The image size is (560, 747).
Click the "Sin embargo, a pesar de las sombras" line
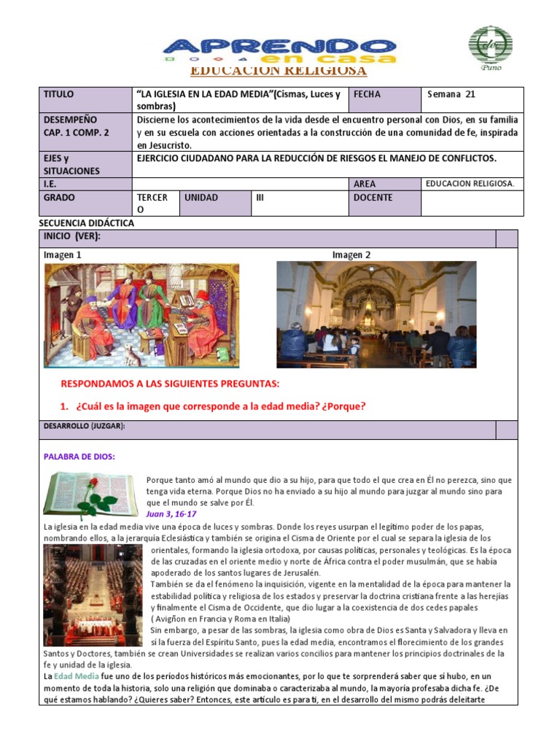(x=329, y=630)
